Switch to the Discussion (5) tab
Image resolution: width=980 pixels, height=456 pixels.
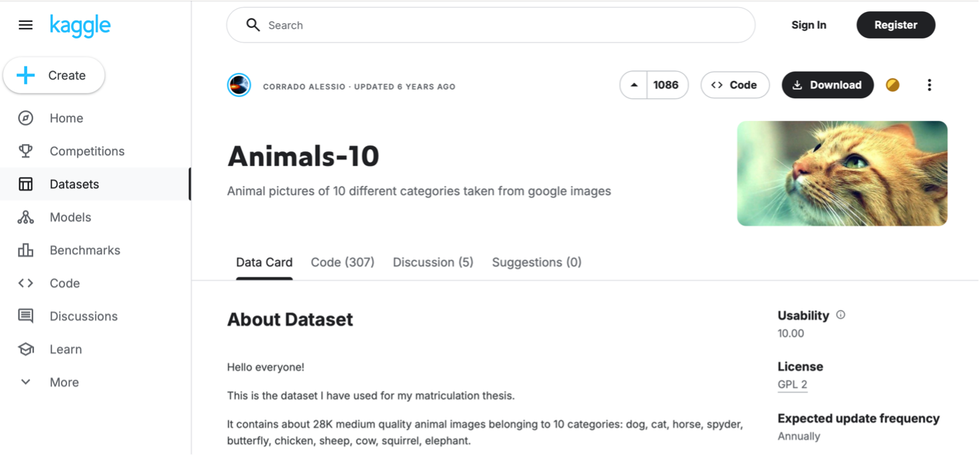coord(433,262)
